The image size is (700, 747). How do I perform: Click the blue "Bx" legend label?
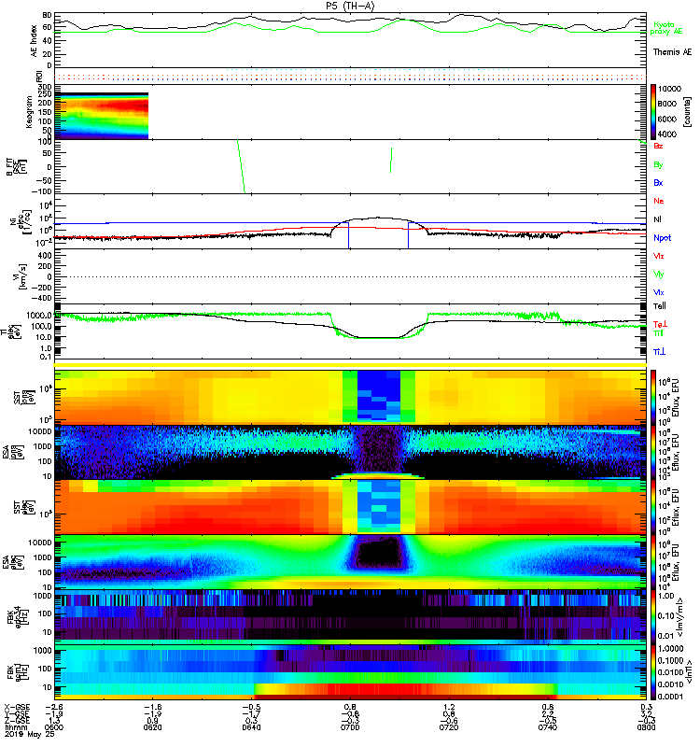(658, 182)
